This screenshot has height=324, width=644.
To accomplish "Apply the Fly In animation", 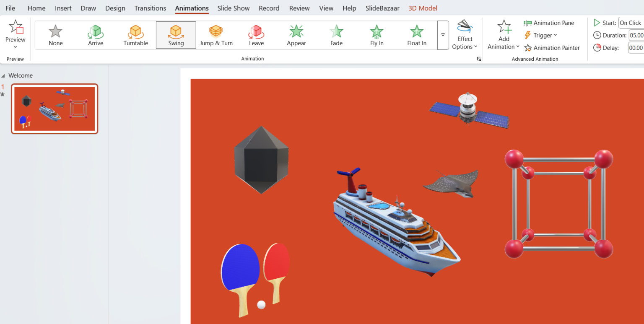I will (376, 35).
